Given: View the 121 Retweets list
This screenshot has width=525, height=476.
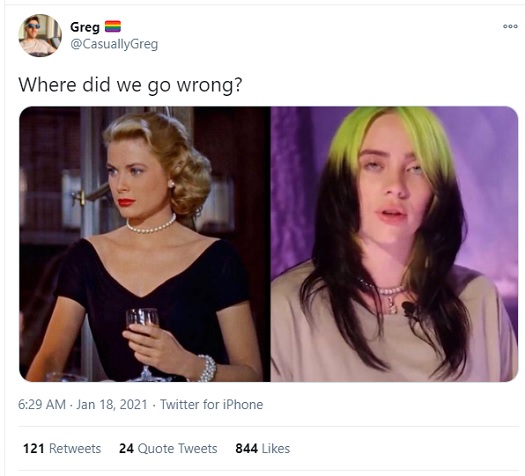Looking at the screenshot, I should (62, 449).
